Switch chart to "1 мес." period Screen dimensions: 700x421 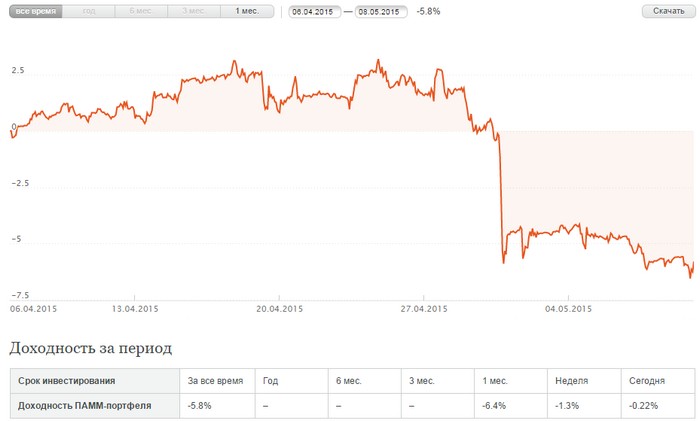(247, 11)
